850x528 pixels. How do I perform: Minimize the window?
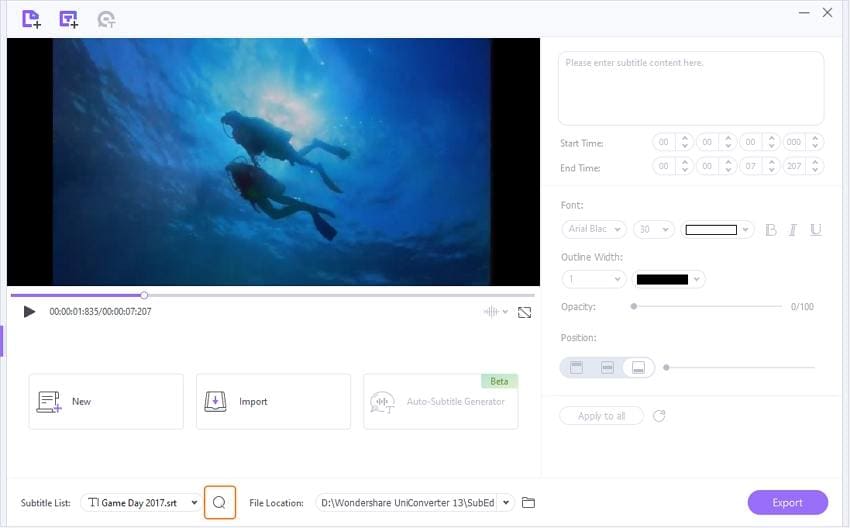804,12
